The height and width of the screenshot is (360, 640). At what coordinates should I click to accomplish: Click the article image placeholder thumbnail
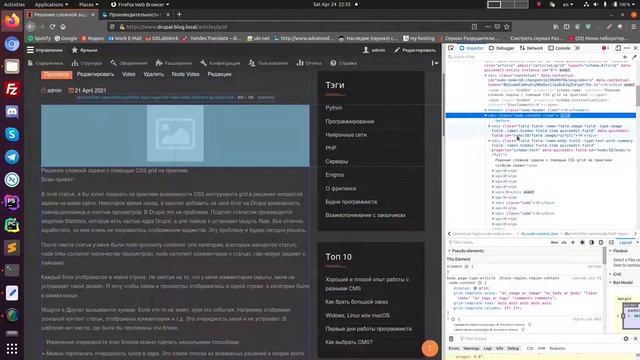pos(175,133)
